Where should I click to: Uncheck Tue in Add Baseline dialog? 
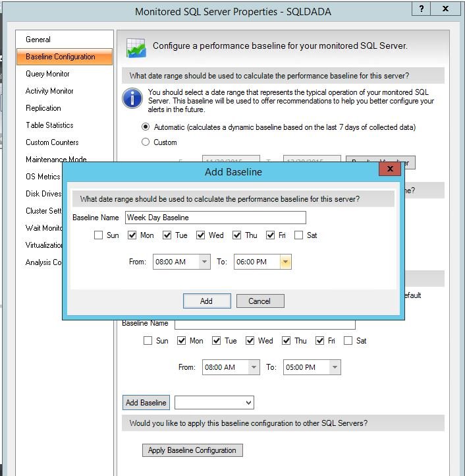[167, 235]
